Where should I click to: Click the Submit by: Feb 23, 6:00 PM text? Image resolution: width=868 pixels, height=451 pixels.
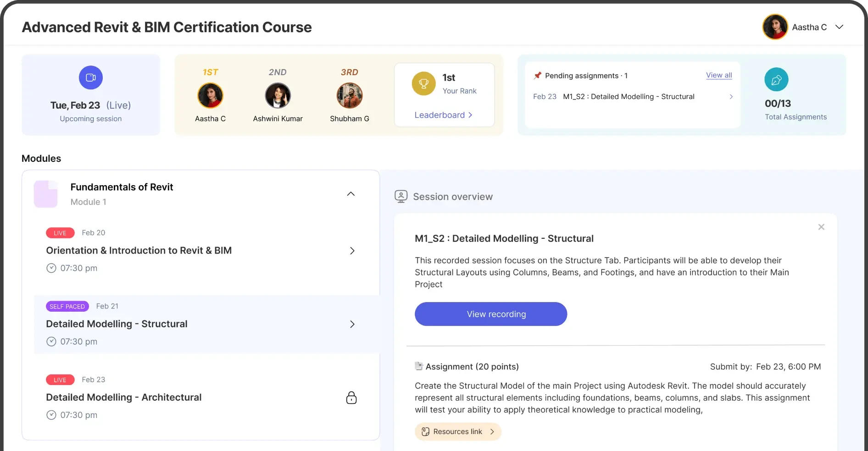point(765,367)
